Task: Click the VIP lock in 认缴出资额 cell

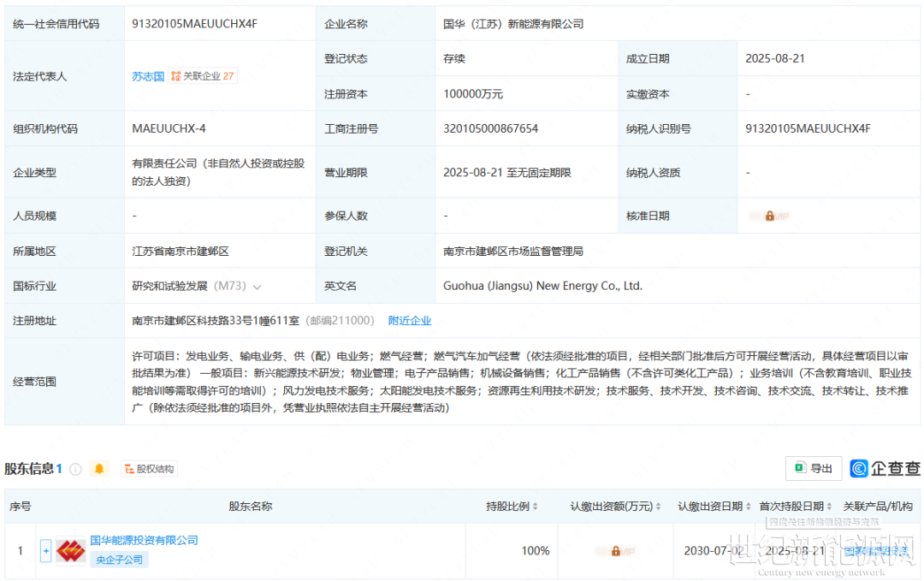Action: (x=615, y=551)
